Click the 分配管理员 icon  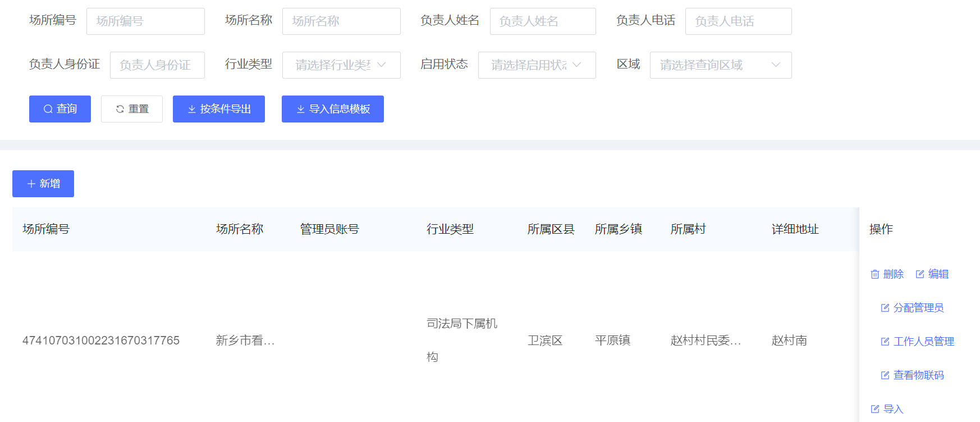(885, 308)
